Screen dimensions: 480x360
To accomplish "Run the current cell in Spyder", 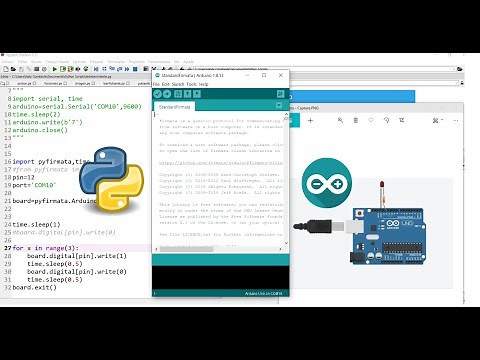I will tap(62, 69).
